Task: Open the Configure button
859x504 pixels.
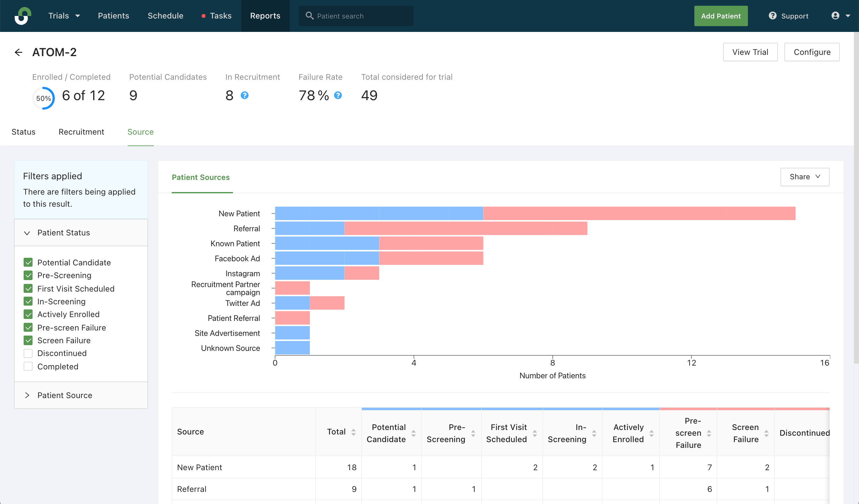Action: pyautogui.click(x=812, y=52)
